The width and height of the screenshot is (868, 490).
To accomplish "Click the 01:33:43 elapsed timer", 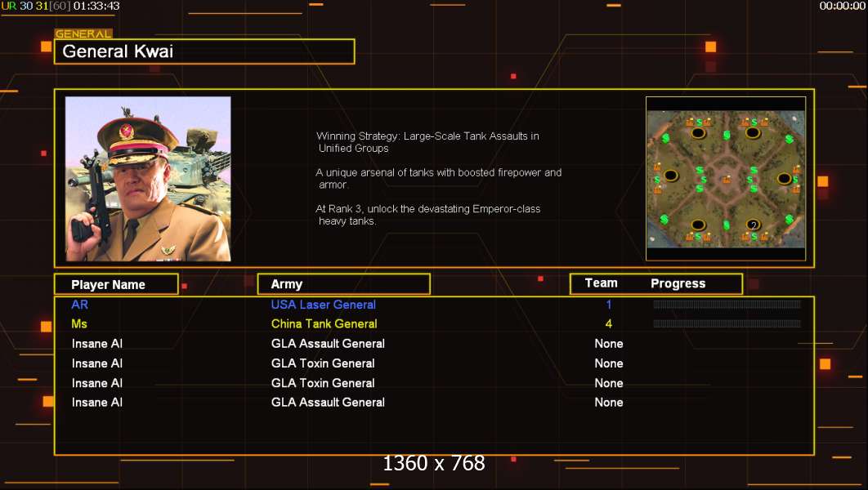I will (x=96, y=6).
